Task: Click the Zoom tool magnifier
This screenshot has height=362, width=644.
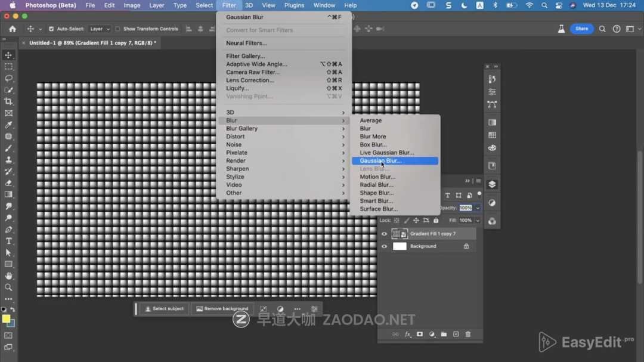Action: [8, 287]
